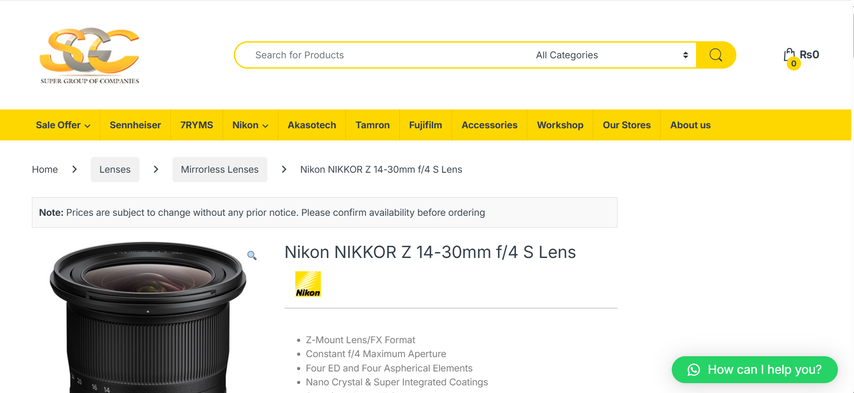
Task: Visit the Our Stores page
Action: coord(626,125)
